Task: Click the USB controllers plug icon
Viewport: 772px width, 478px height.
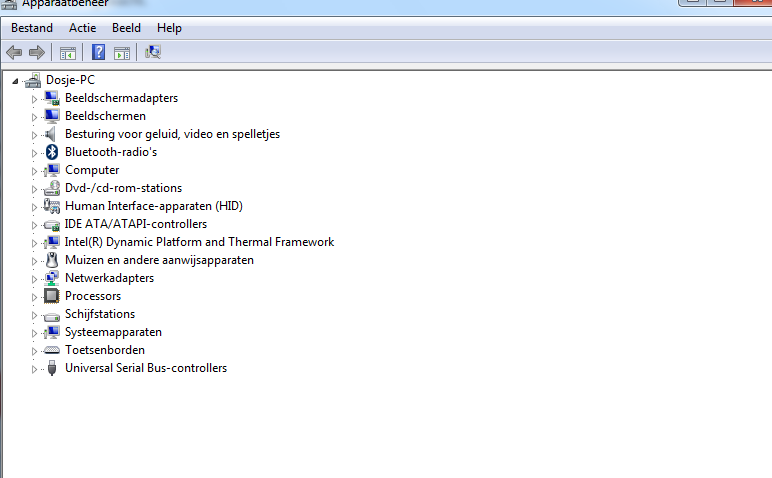Action: pos(52,368)
